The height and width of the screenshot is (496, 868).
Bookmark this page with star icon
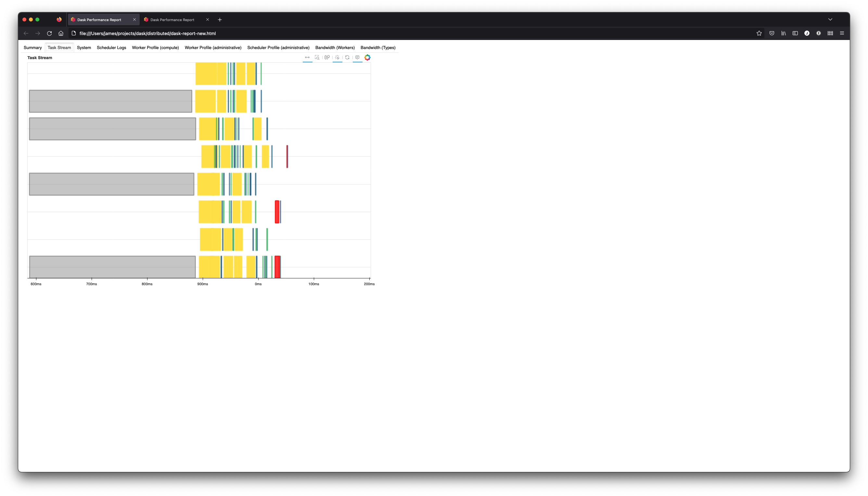759,33
